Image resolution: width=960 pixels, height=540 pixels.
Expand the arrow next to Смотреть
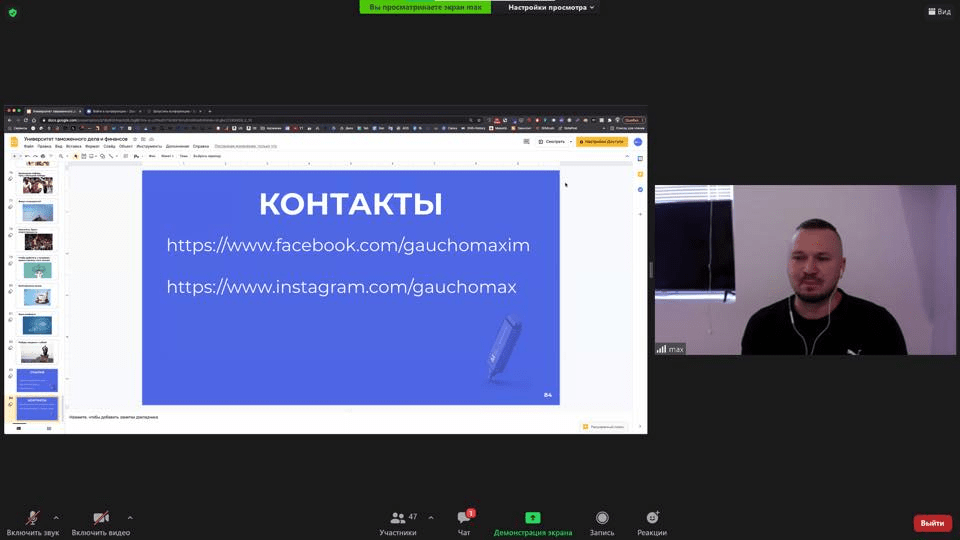pyautogui.click(x=571, y=141)
